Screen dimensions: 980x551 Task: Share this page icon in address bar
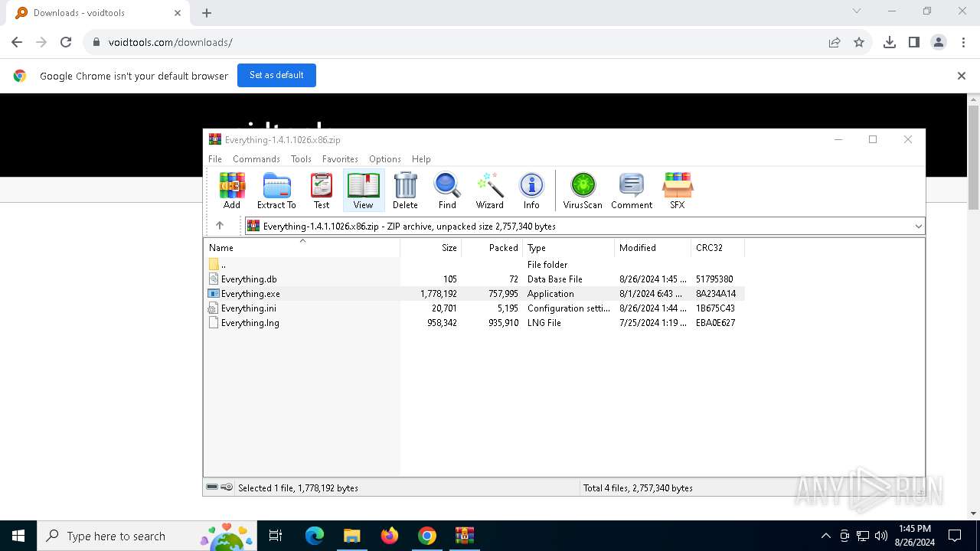835,42
